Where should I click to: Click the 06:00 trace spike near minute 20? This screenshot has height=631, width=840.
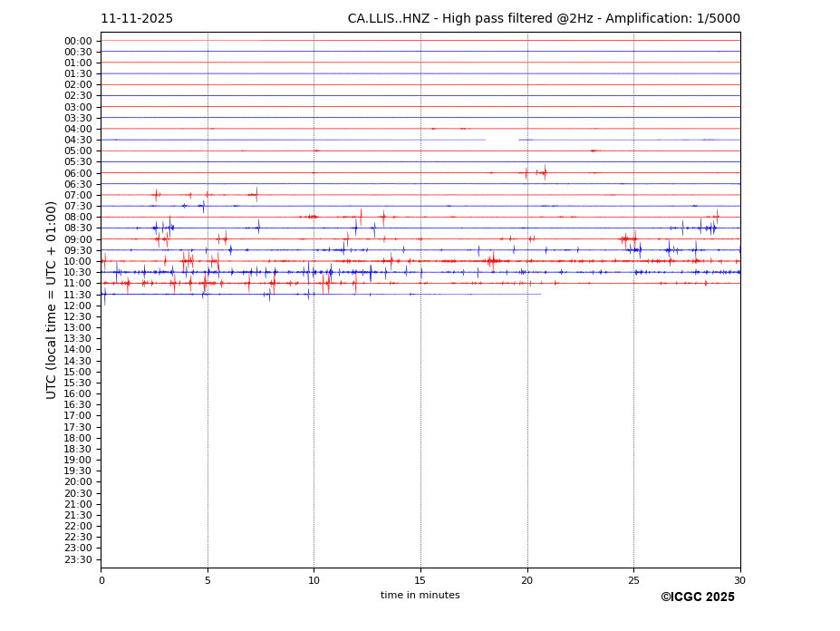pos(526,172)
